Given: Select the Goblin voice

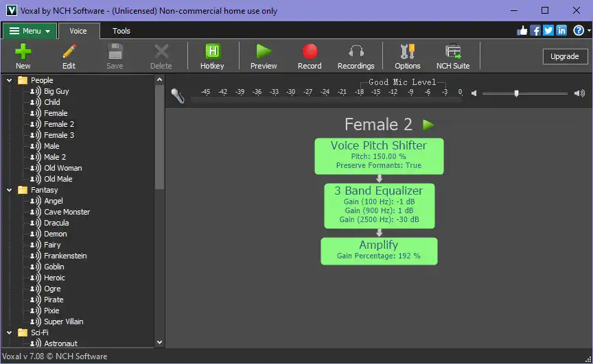Looking at the screenshot, I should coord(54,267).
